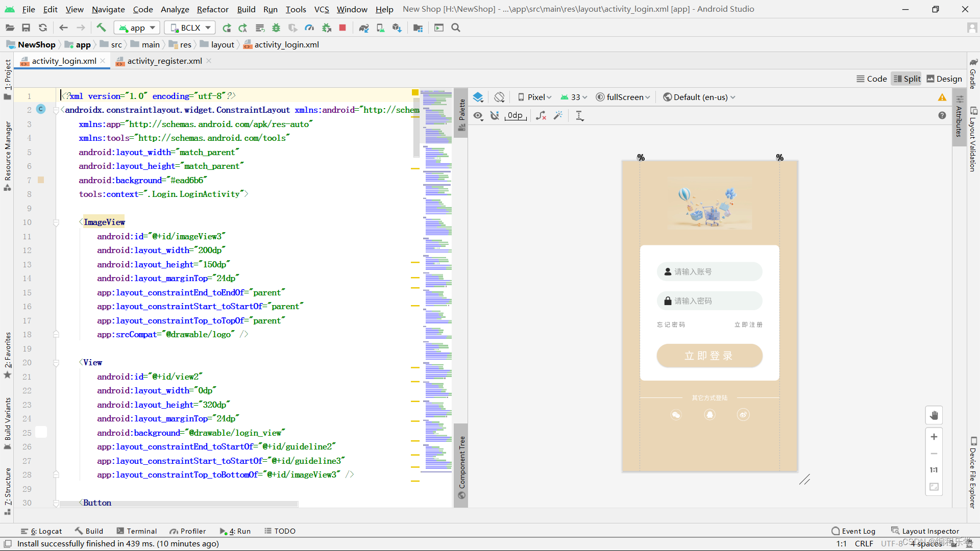The height and width of the screenshot is (551, 980).
Task: Open the Profiler gauge icon in the toolbar
Action: click(x=309, y=28)
